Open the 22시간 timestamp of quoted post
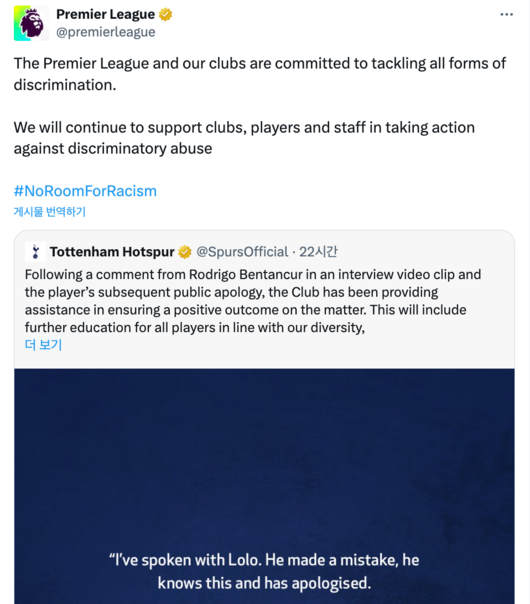Viewport: 530px width, 604px height. click(319, 252)
